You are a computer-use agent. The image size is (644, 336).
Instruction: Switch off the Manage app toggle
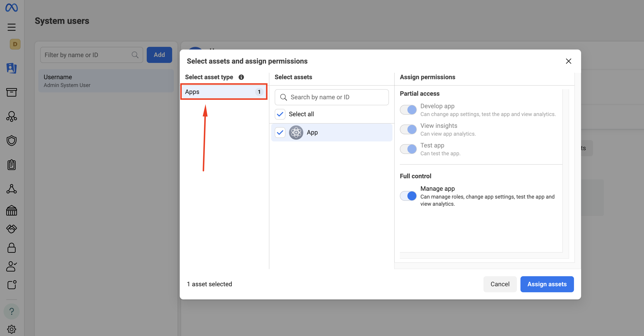408,196
